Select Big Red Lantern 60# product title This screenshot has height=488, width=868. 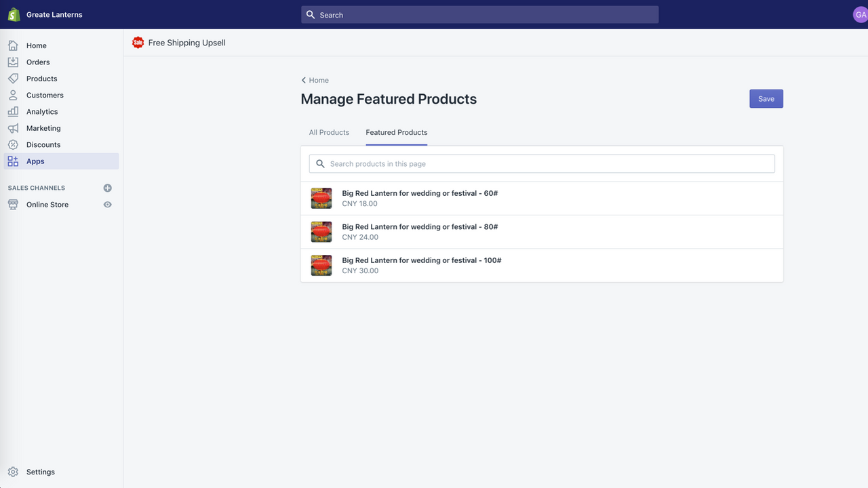click(420, 193)
